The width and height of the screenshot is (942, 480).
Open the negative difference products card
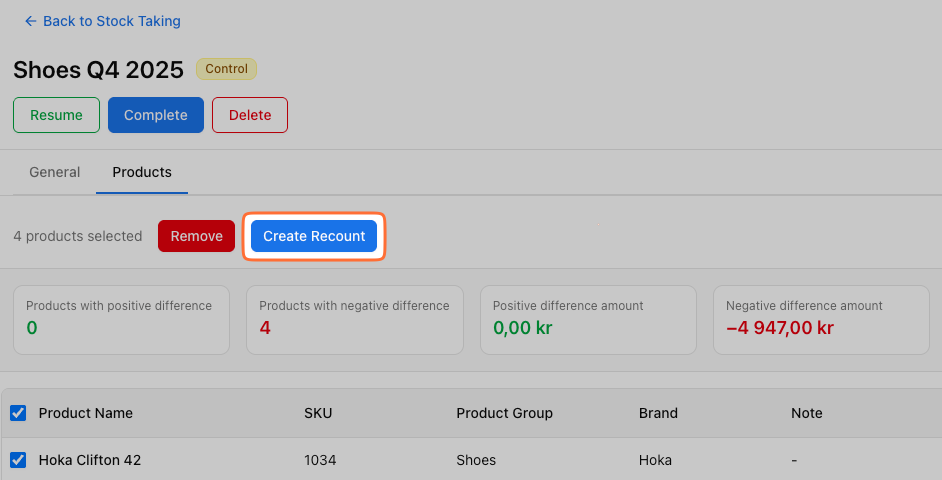354,319
